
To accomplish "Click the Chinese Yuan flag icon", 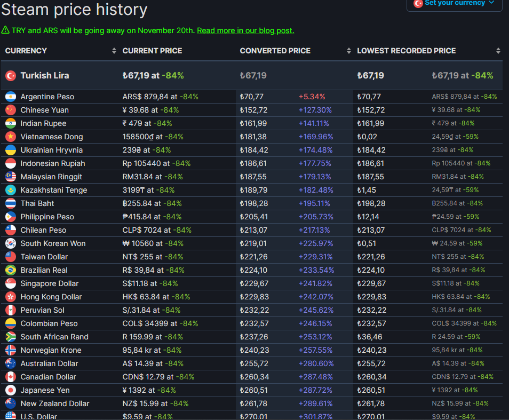I will tap(11, 110).
